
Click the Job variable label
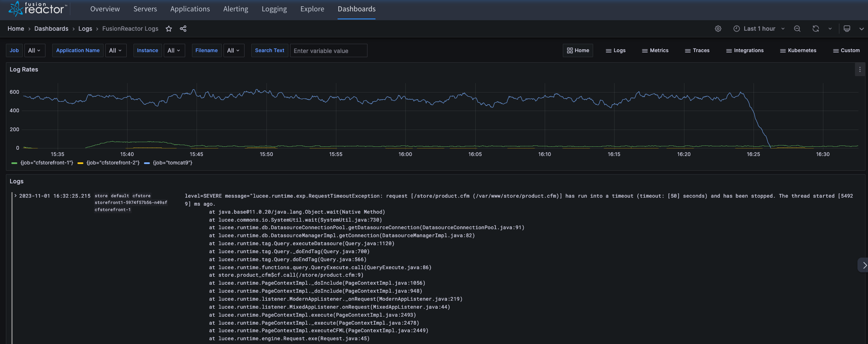click(x=14, y=50)
